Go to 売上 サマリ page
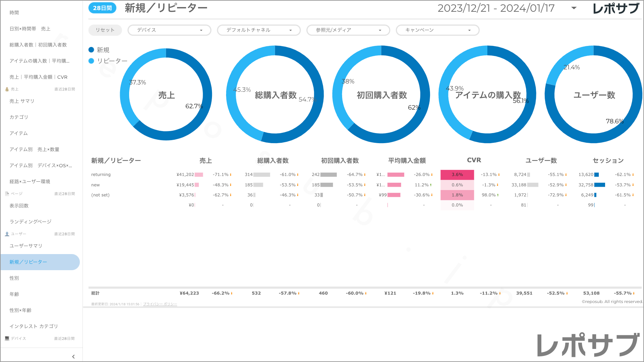Image resolution: width=644 pixels, height=362 pixels. [22, 101]
